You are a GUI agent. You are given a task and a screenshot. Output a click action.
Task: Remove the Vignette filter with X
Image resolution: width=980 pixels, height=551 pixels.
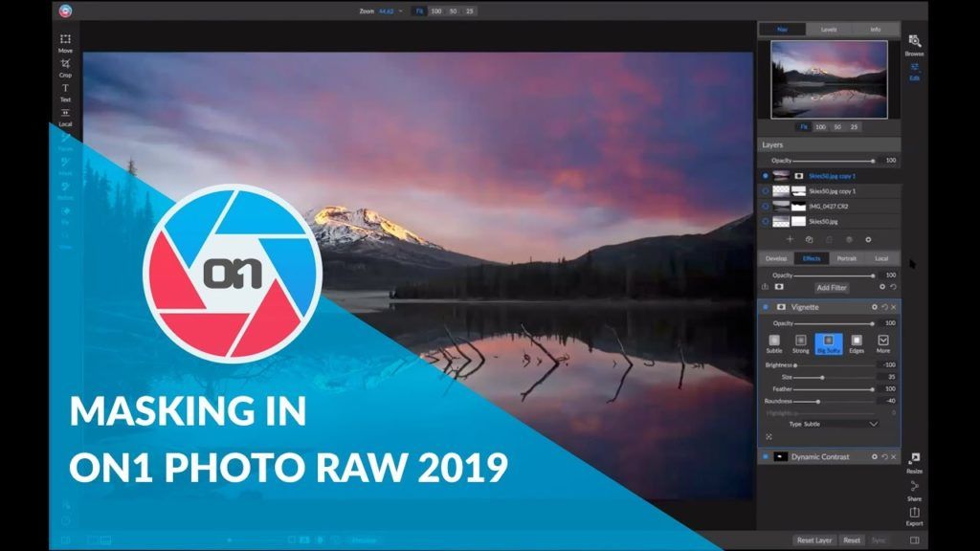click(x=894, y=307)
